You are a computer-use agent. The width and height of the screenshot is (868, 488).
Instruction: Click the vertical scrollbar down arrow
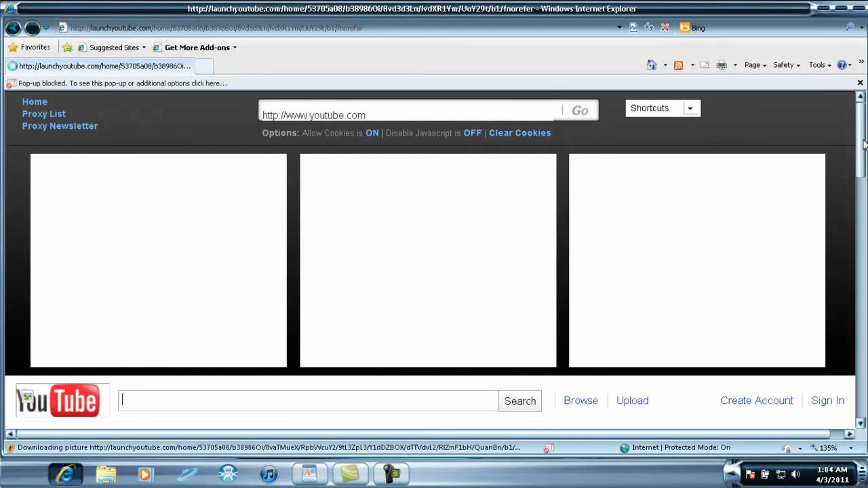(x=861, y=423)
